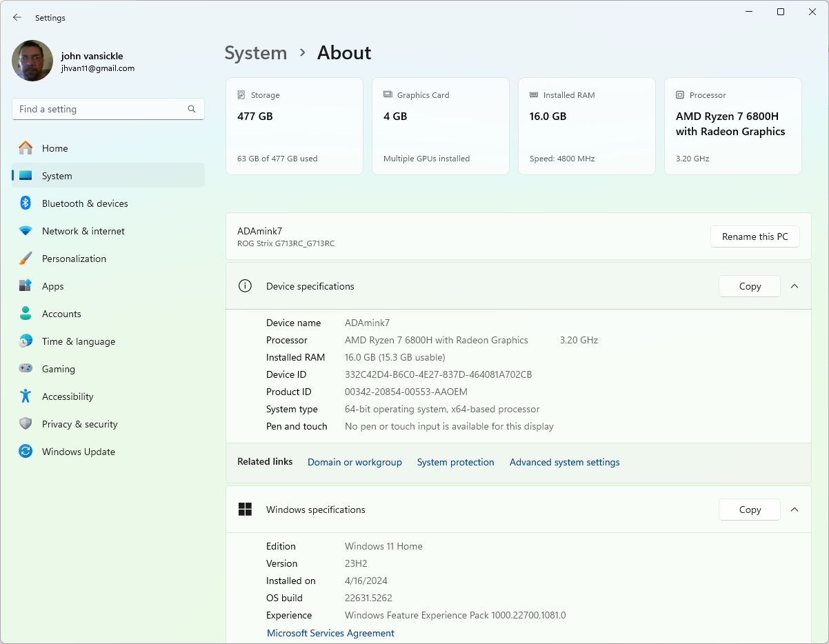The width and height of the screenshot is (829, 644).
Task: Click the john vansickle profile picture
Action: [x=32, y=61]
